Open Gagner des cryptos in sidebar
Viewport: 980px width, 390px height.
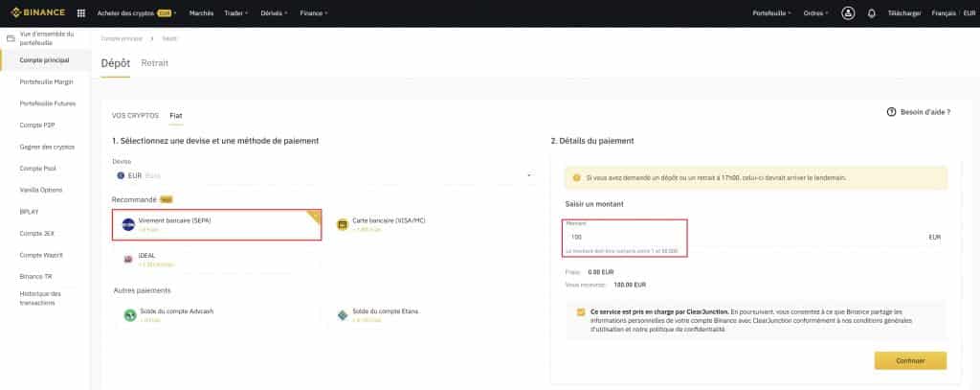tap(47, 147)
